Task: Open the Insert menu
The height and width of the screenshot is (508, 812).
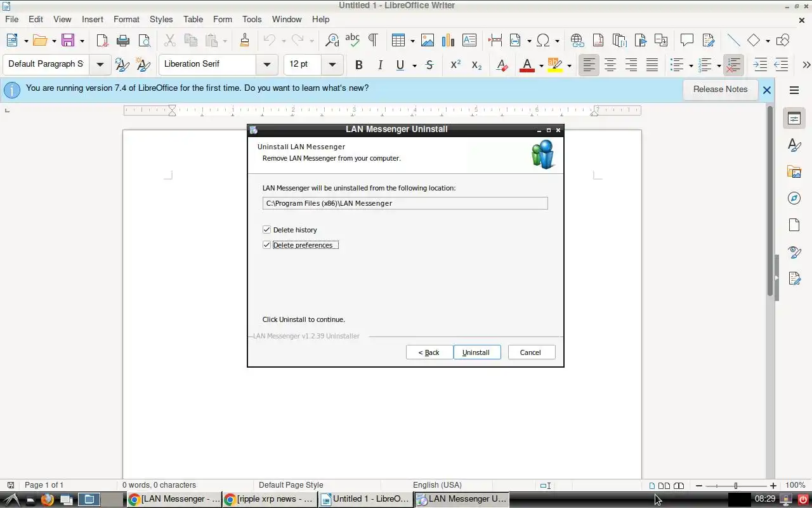Action: click(93, 19)
